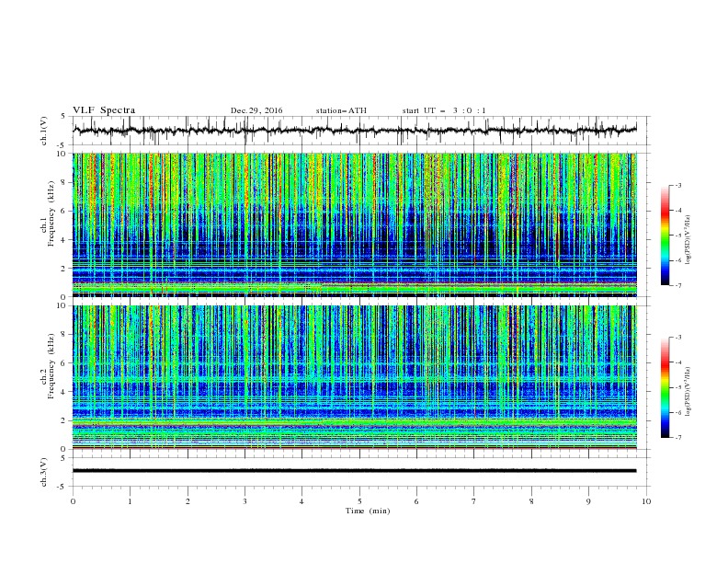Click time axis tick label "8"

click(x=531, y=501)
